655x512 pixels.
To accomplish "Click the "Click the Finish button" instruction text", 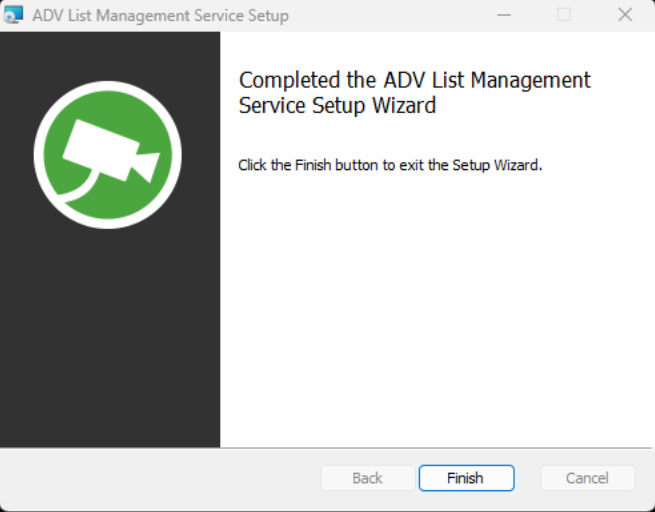I will pos(390,165).
